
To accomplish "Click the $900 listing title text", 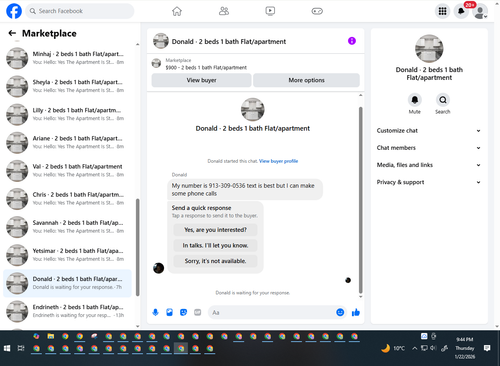I will [206, 68].
